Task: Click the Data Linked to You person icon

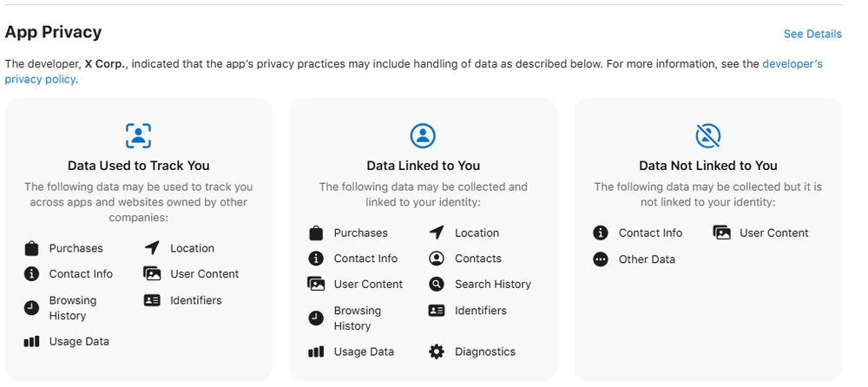Action: (423, 135)
